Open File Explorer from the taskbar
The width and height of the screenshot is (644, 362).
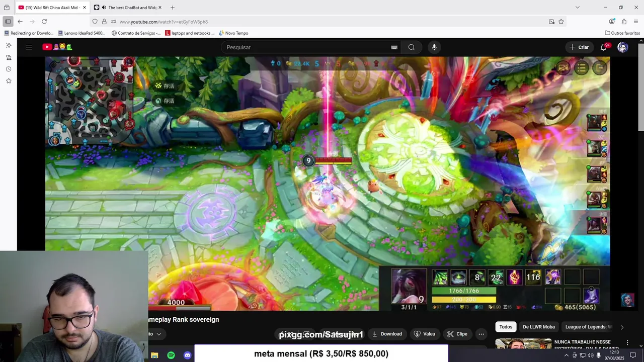click(x=154, y=355)
